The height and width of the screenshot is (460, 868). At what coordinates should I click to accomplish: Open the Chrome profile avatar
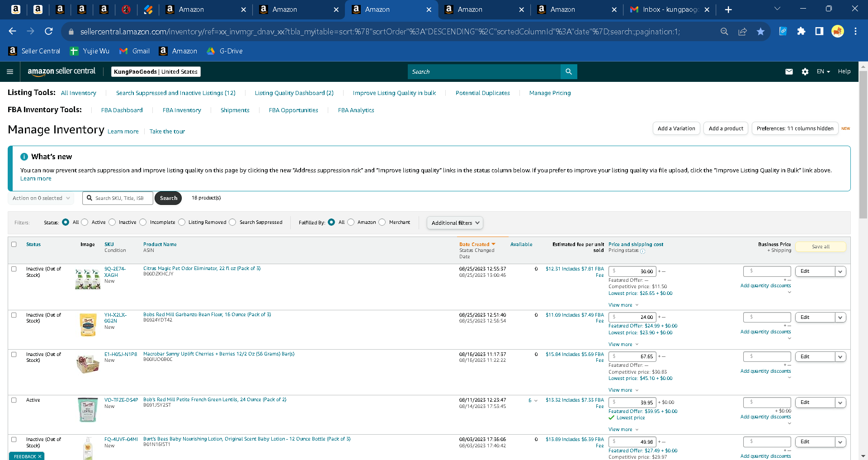click(838, 31)
